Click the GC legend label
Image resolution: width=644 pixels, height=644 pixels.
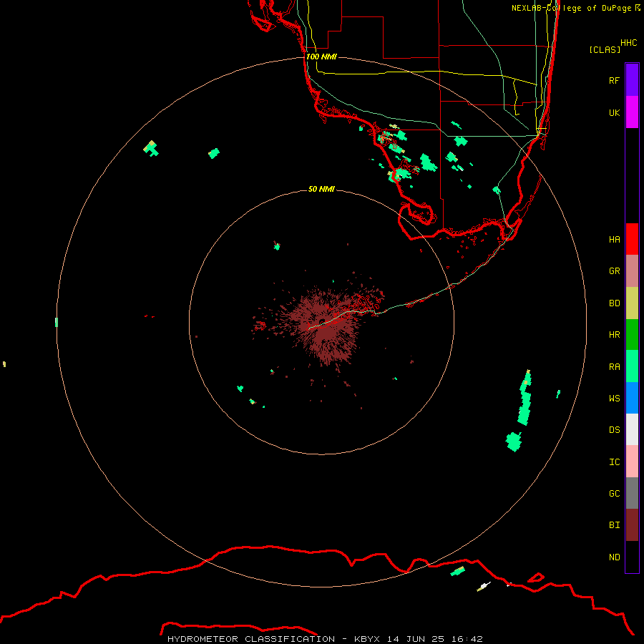[x=614, y=493]
